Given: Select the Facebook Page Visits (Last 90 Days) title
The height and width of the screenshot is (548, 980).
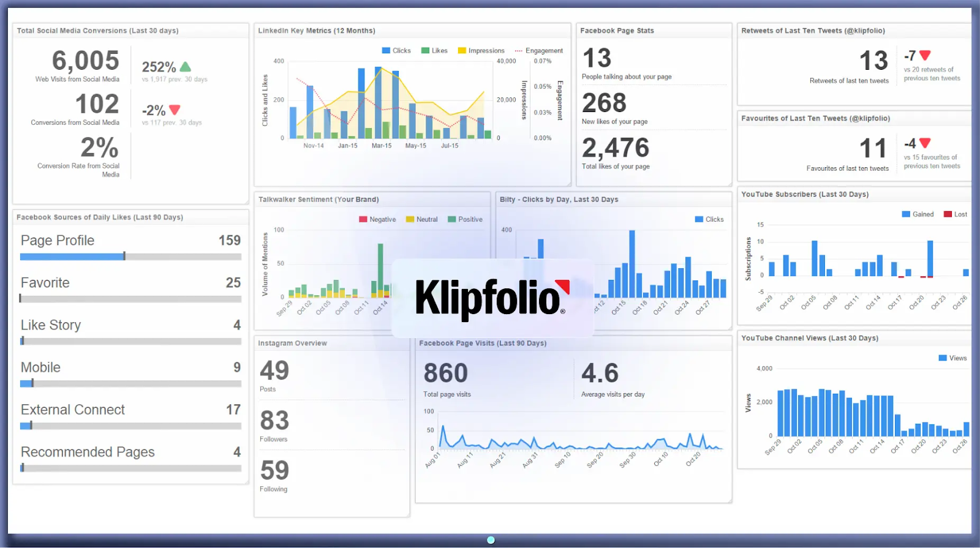Looking at the screenshot, I should [x=483, y=343].
